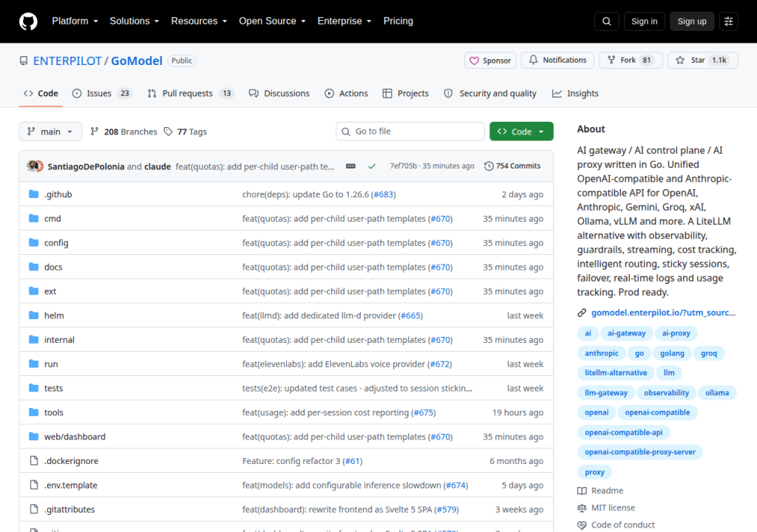The image size is (757, 532).
Task: Open the Discussions tab
Action: 279,94
